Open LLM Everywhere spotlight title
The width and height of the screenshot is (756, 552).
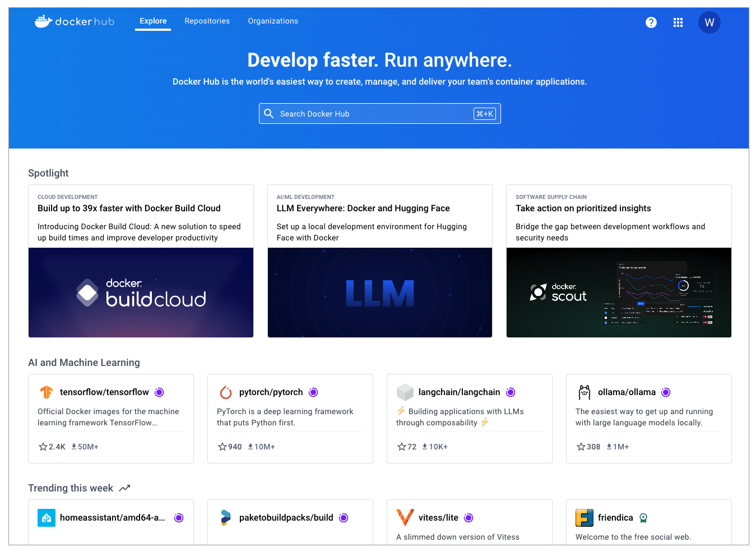coord(363,208)
